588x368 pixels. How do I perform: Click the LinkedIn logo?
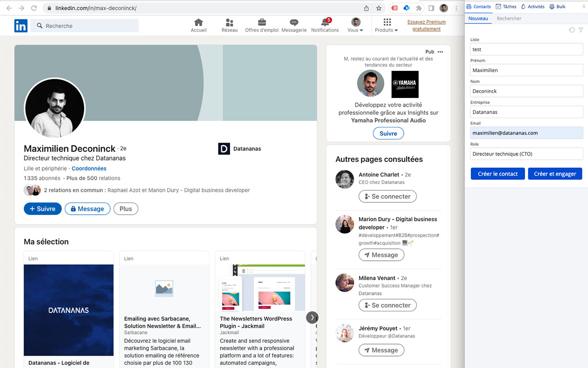21,26
